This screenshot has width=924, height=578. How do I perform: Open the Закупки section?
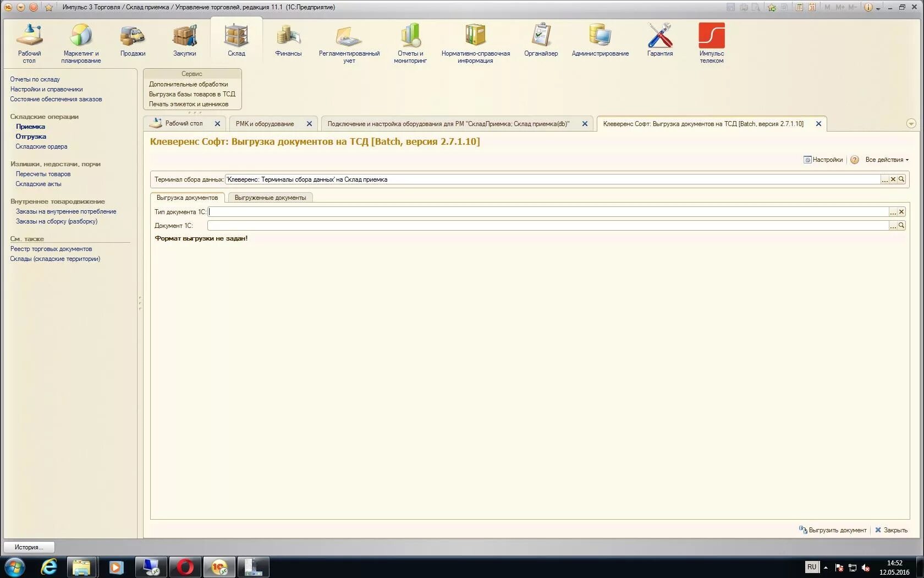184,40
